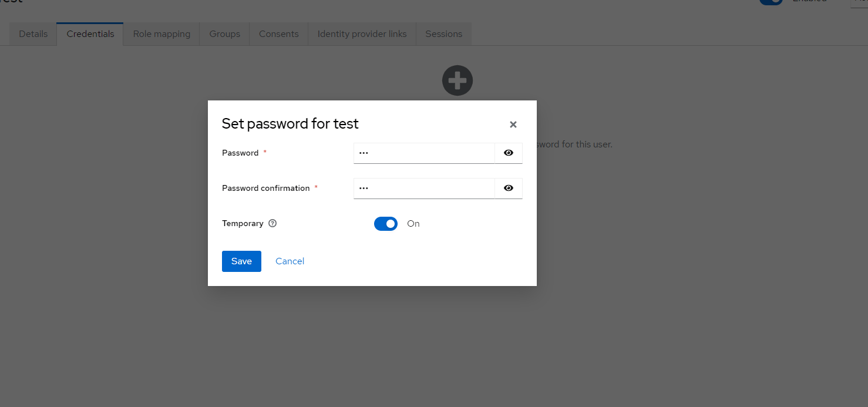This screenshot has width=868, height=407.
Task: Dismiss the Set password dialog
Action: [x=513, y=124]
